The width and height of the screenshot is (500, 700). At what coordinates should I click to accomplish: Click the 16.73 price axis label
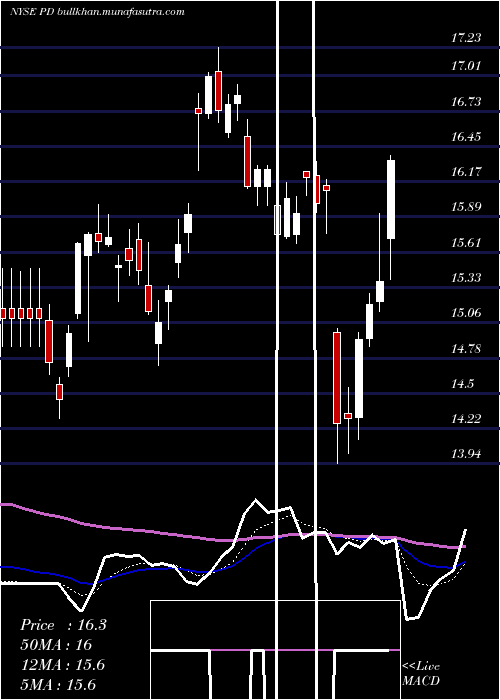tap(466, 101)
